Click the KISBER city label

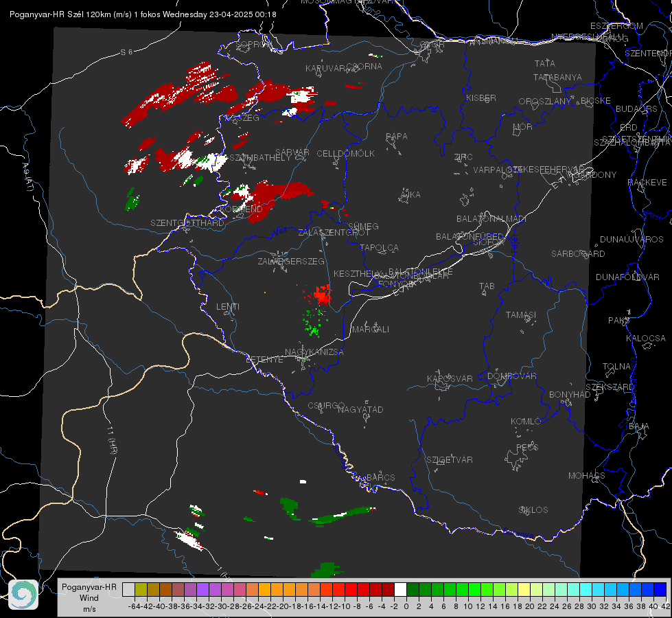point(481,98)
